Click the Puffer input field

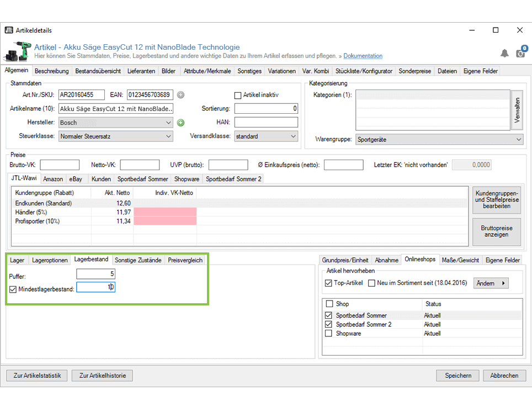(x=95, y=274)
